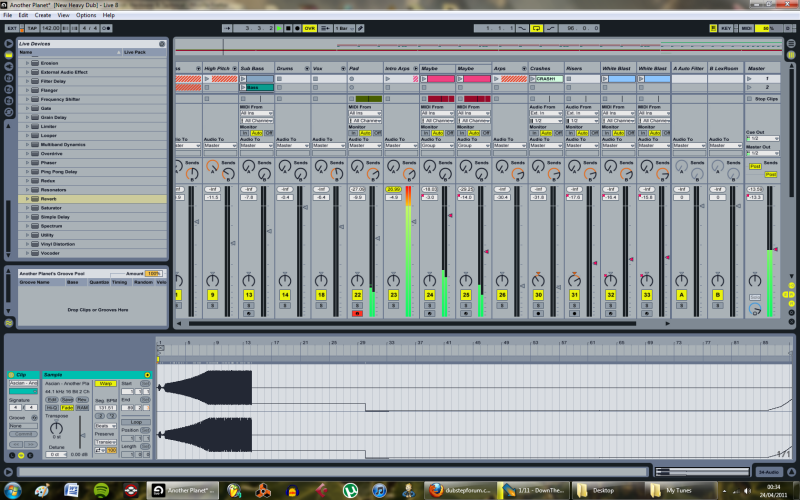Open the warp mode Beats dropdown
This screenshot has height=500, width=800.
point(106,426)
